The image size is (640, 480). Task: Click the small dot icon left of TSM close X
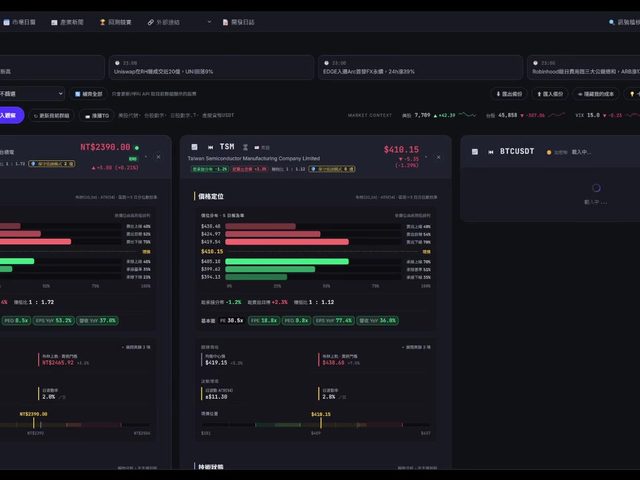(x=426, y=157)
